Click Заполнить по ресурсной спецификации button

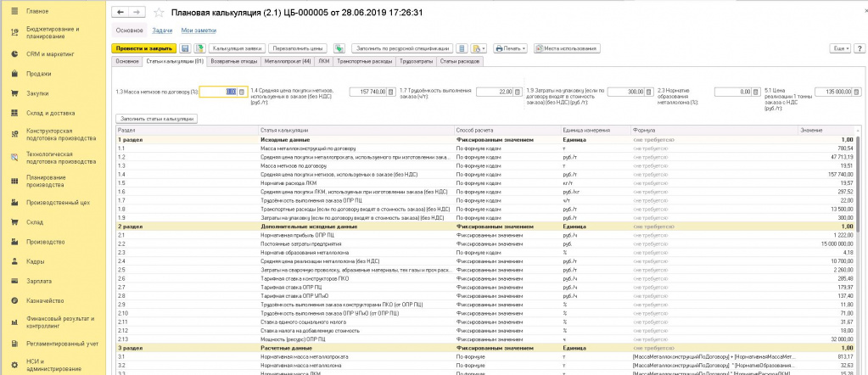coord(402,48)
